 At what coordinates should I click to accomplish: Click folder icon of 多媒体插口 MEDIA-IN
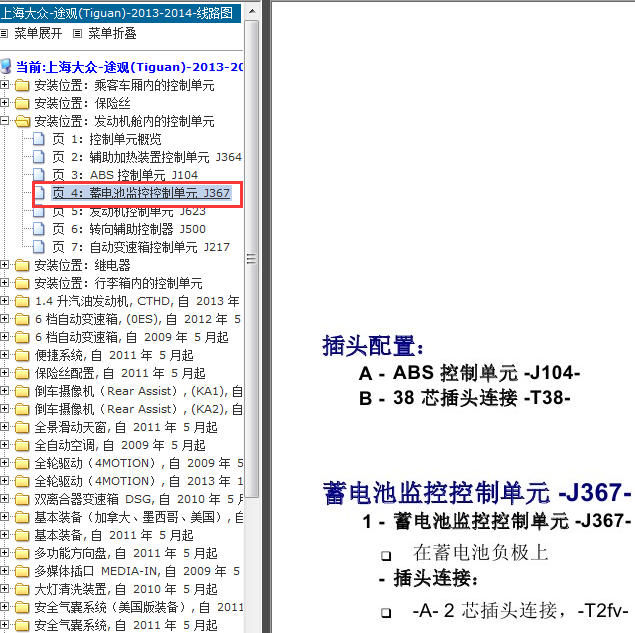pos(22,571)
